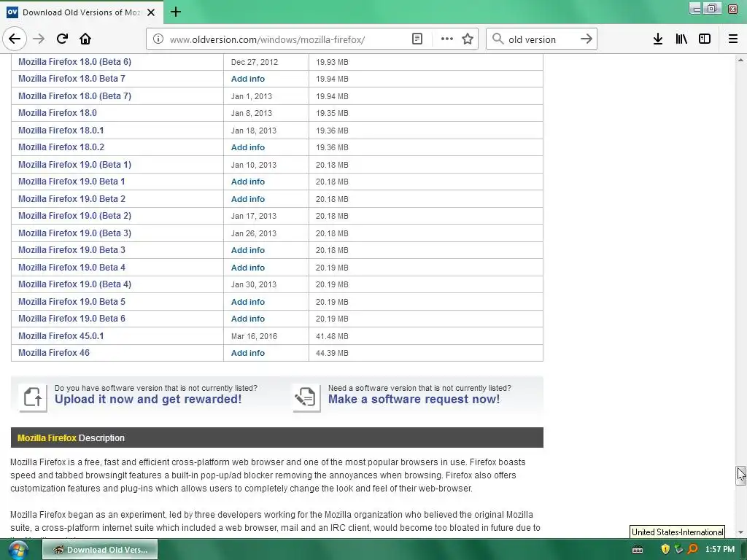
Task: Click the page scrollbar down arrow
Action: click(x=740, y=532)
